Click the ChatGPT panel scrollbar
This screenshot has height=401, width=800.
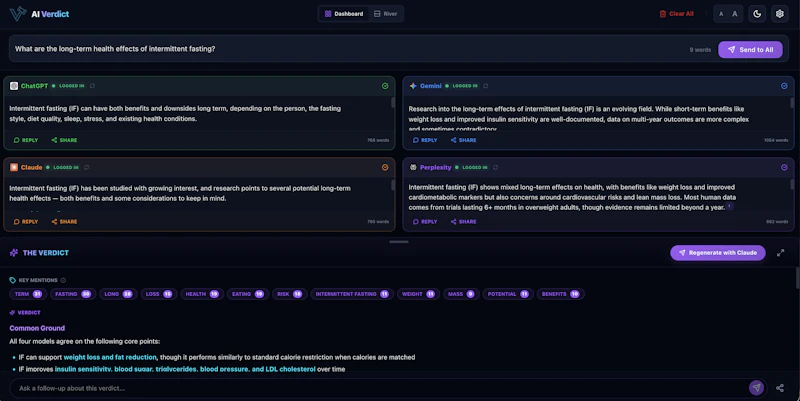click(393, 103)
